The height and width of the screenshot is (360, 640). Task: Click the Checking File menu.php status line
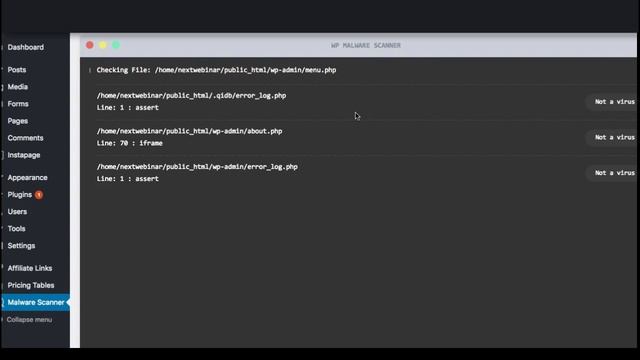pos(216,70)
